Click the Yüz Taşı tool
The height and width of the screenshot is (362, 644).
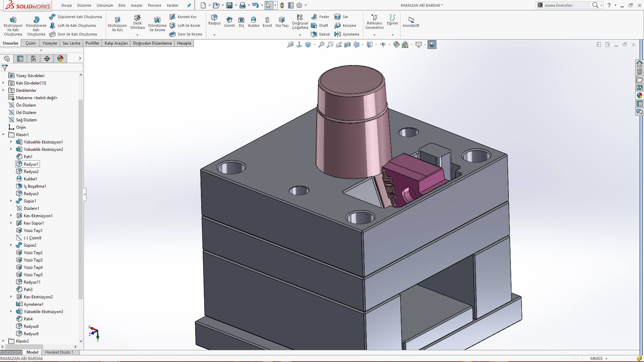(282, 22)
